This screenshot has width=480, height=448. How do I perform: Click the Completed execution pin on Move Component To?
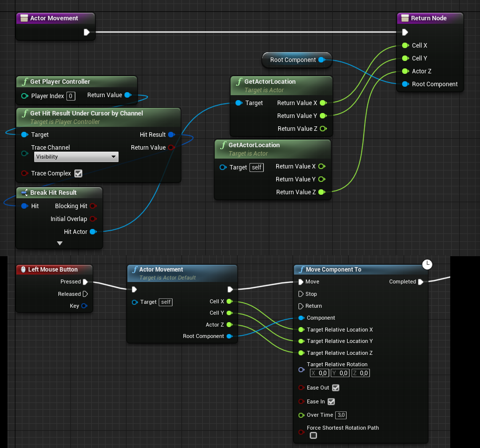tap(421, 281)
